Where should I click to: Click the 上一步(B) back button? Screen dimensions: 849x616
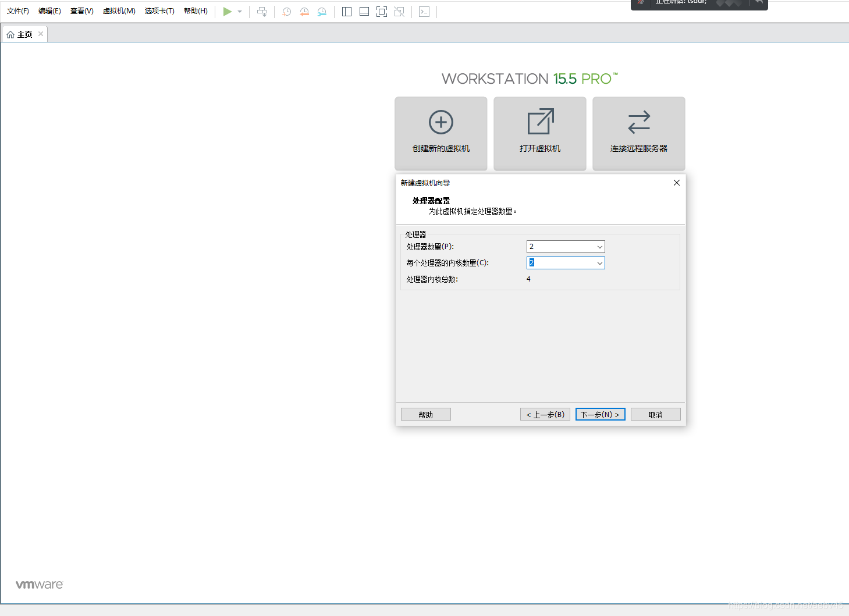(545, 414)
